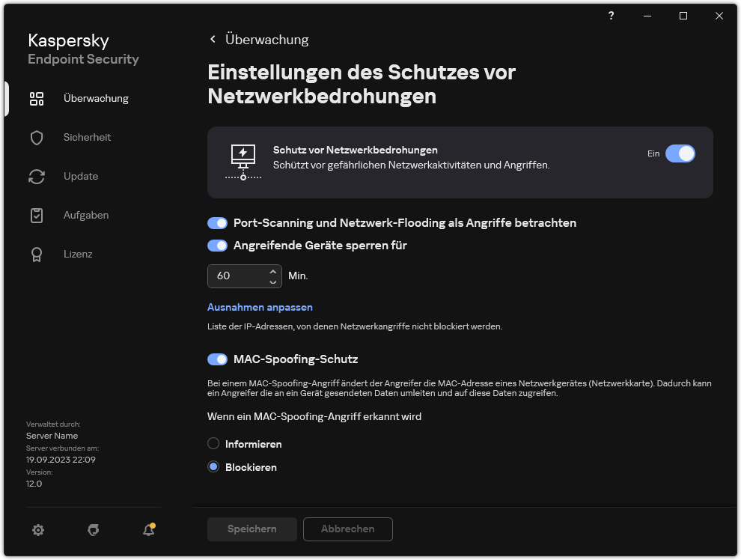Toggle Port-Scanning und Netzwerk-Flooding als Angriffe betrachten

click(217, 223)
